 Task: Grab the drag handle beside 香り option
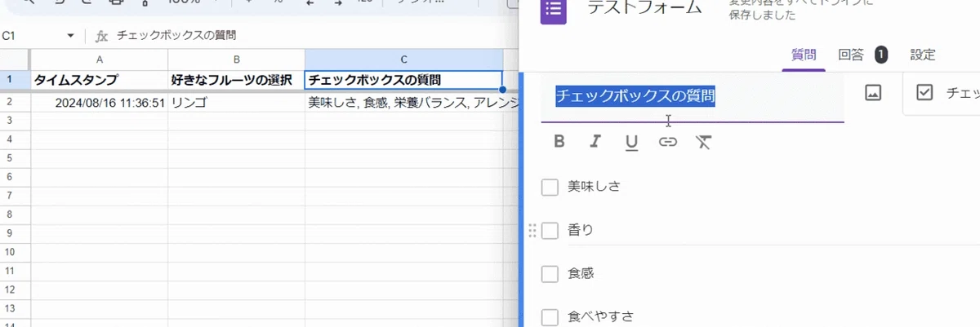point(532,231)
